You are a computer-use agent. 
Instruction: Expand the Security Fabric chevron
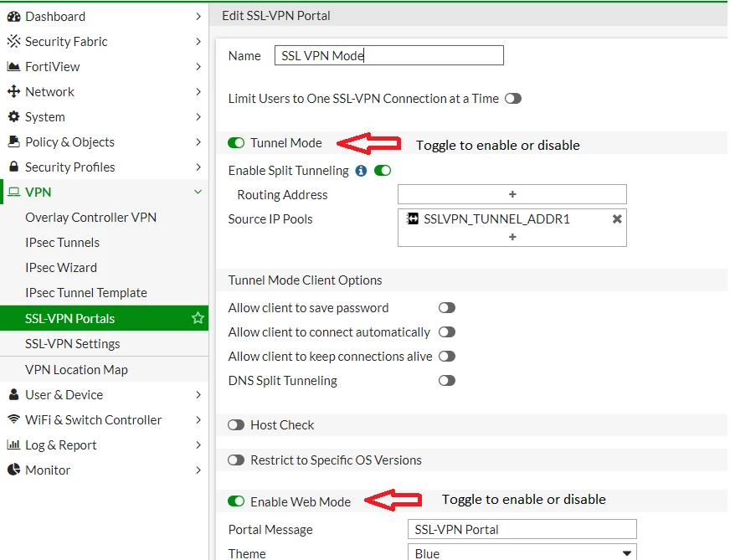[x=198, y=41]
